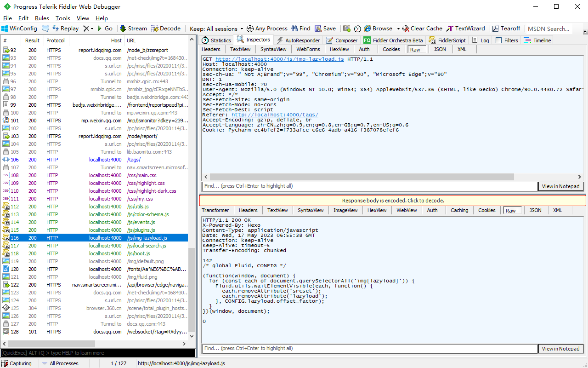Switch to the Log tab

(480, 40)
